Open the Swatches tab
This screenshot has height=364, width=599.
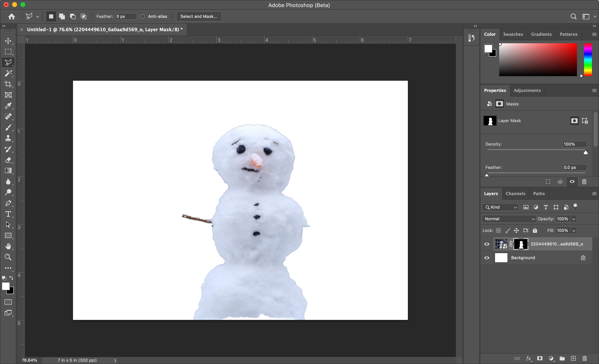click(513, 34)
